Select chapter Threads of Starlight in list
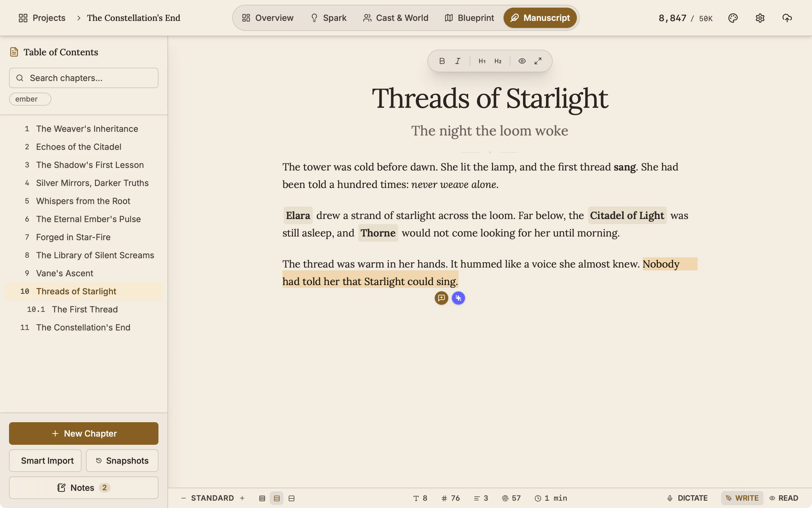The image size is (812, 508). [x=83, y=291]
